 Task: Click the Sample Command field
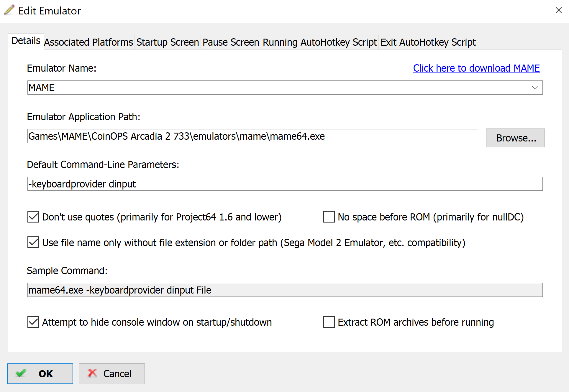(285, 290)
